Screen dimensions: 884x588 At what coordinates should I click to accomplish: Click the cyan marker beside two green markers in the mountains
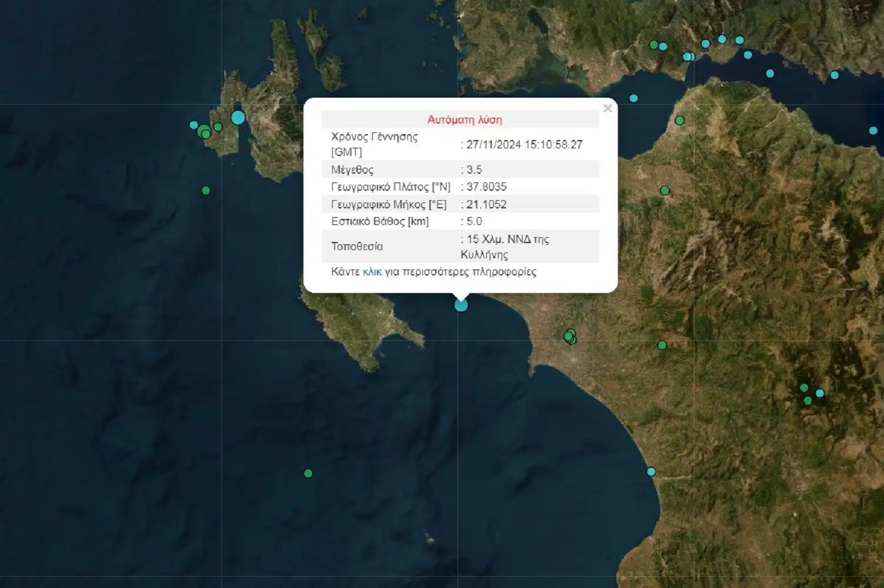pos(820,393)
